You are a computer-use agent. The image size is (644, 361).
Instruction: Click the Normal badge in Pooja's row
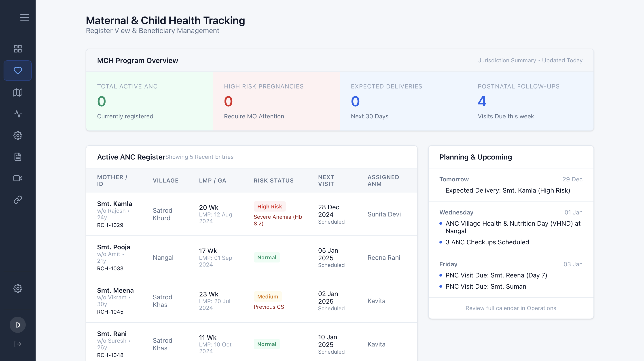click(x=267, y=258)
